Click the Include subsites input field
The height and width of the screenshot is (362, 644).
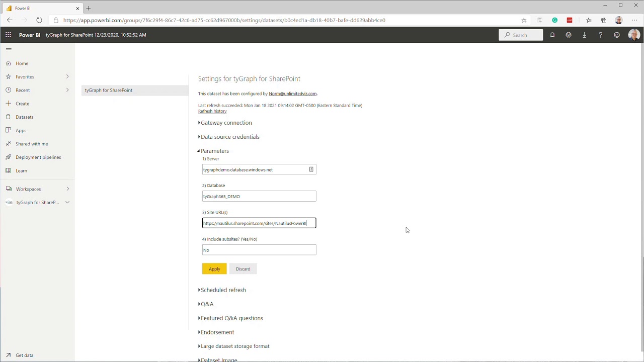click(x=259, y=250)
